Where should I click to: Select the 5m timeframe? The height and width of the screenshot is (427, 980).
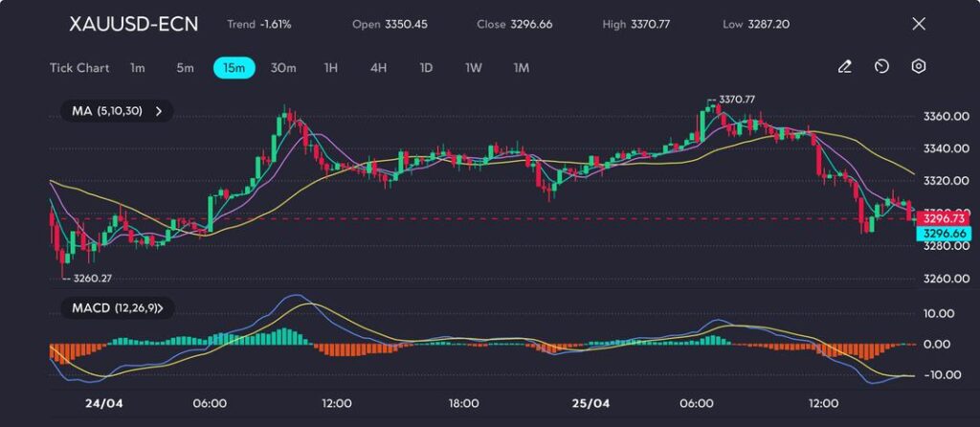coord(185,68)
